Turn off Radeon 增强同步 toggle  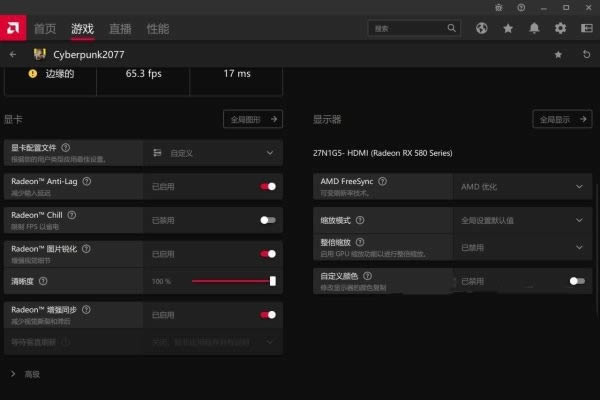coord(268,315)
